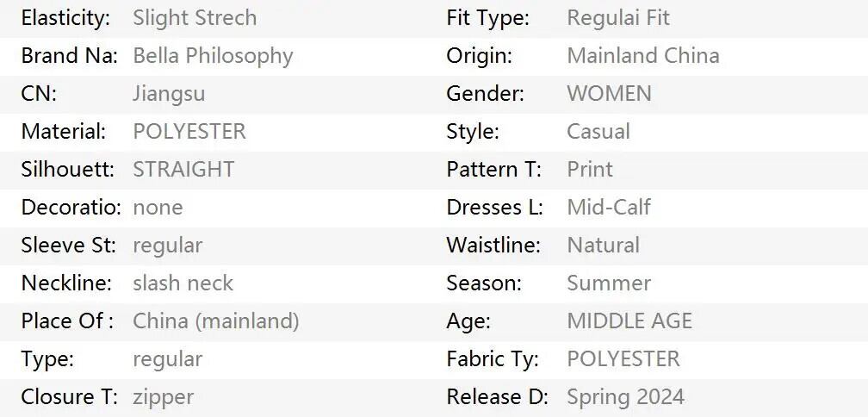Click the zipper closure type value
The width and height of the screenshot is (868, 417).
point(163,397)
